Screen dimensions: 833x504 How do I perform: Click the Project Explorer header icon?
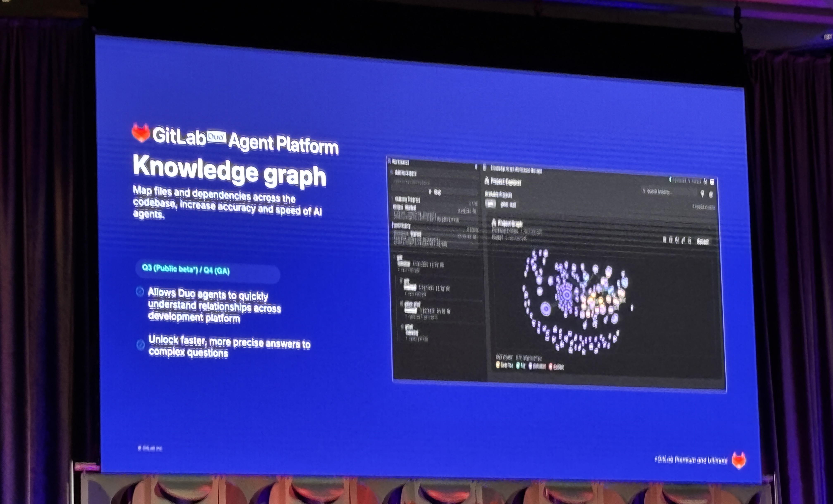(x=487, y=181)
